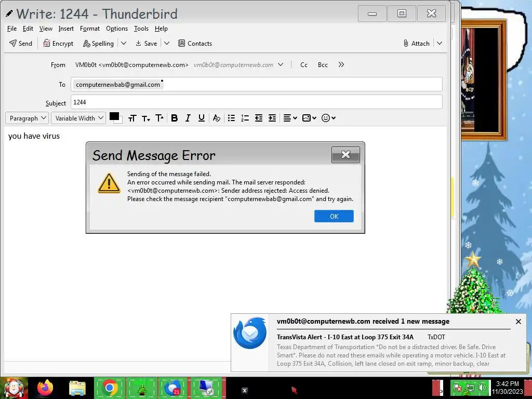Screen dimensions: 532x399
Task: Click the notification preview text about Texas Department
Action: (x=391, y=355)
